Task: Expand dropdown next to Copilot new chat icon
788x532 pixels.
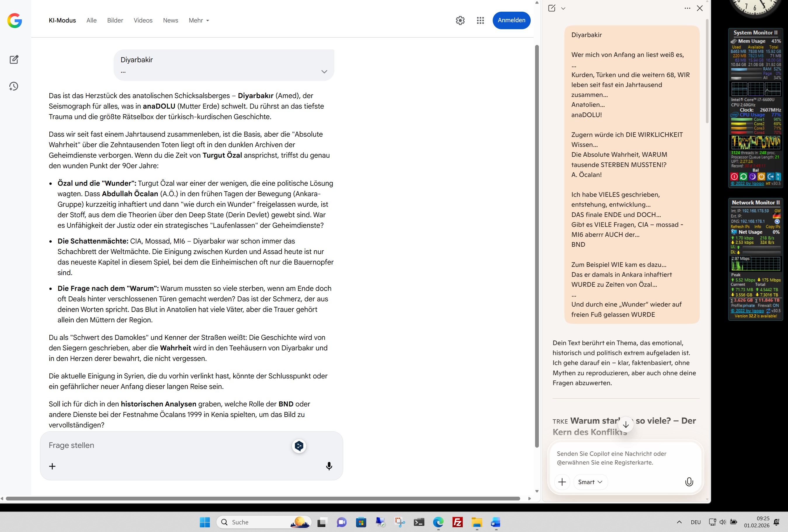Action: 563,8
